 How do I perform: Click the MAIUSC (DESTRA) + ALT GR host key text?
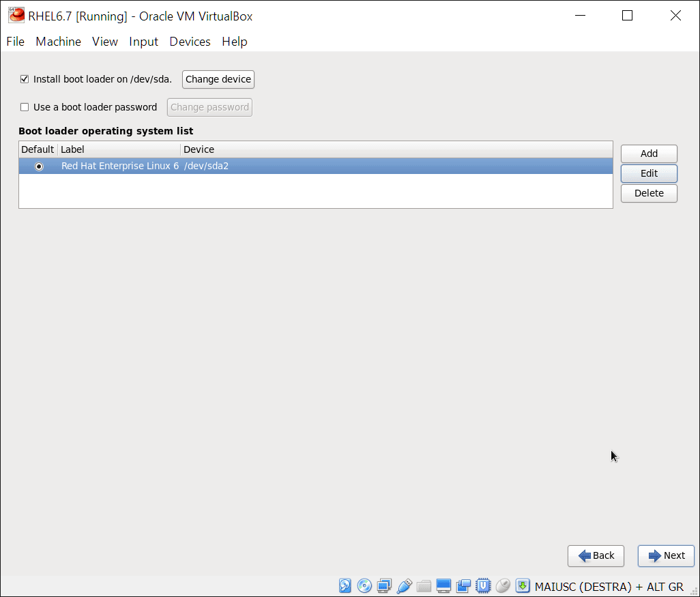609,586
